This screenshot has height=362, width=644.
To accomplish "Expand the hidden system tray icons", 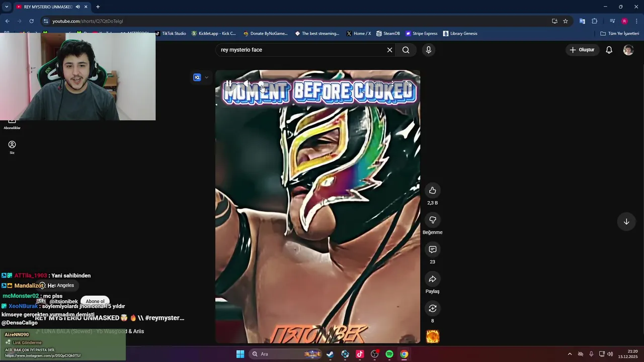I will (570, 354).
